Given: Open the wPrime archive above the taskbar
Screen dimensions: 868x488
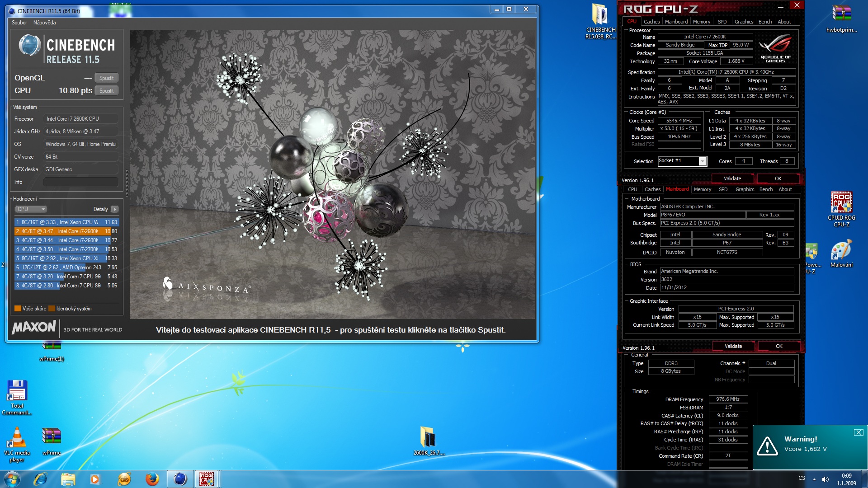Looking at the screenshot, I should click(52, 441).
